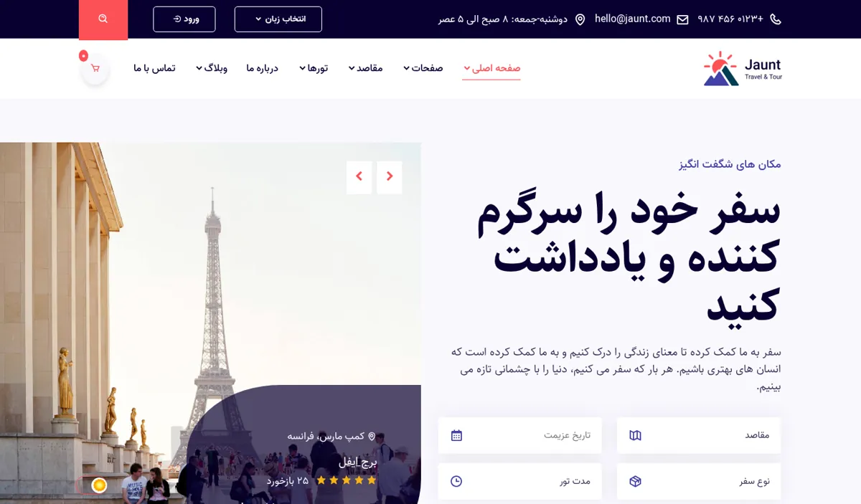The height and width of the screenshot is (504, 861).
Task: Click the کمپ مارس، فرانسه location text
Action: [x=326, y=436]
